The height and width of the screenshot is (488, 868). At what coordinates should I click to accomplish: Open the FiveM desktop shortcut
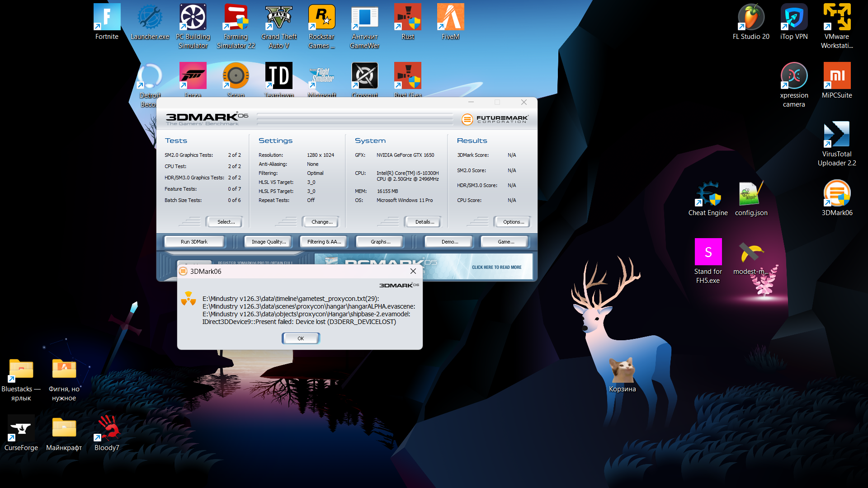tap(450, 22)
